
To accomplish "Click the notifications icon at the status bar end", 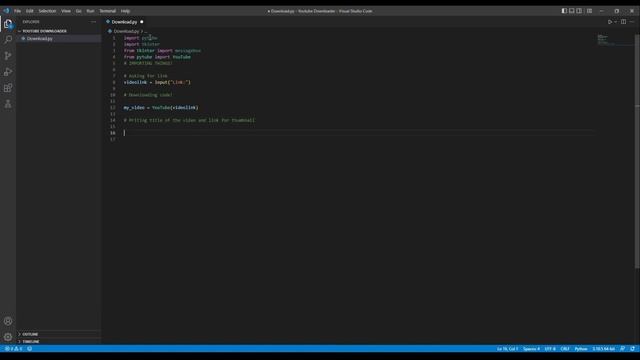I will point(632,349).
